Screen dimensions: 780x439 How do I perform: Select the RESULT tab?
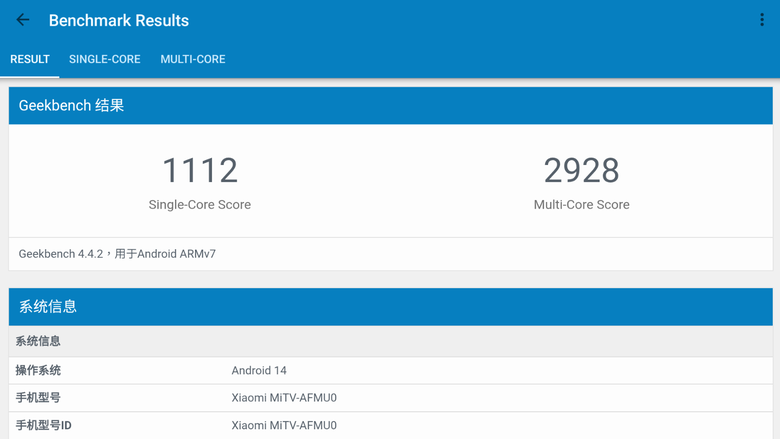[30, 59]
